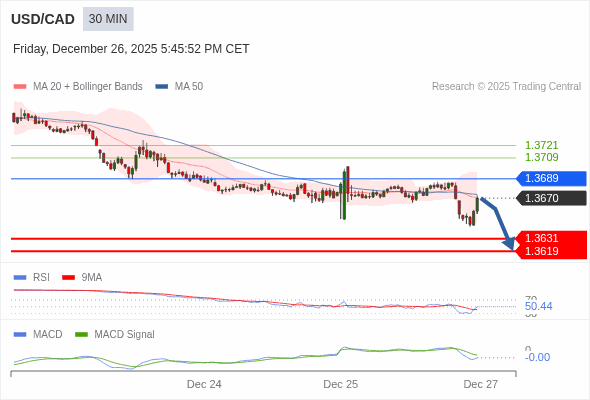
Task: Click the 1.3709 resistance level label
Action: 541,157
